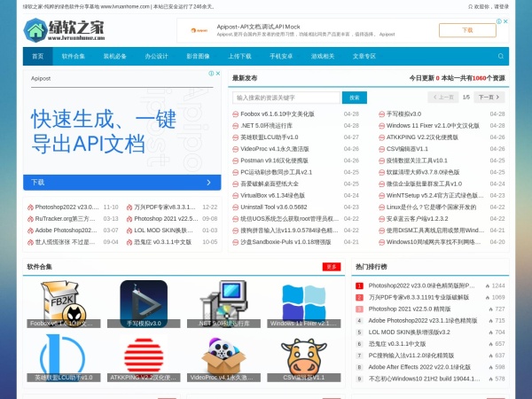Viewport: 532px width, 399px height.
Task: Open Adobe After Effects 2022 ranking entry
Action: [x=419, y=367]
